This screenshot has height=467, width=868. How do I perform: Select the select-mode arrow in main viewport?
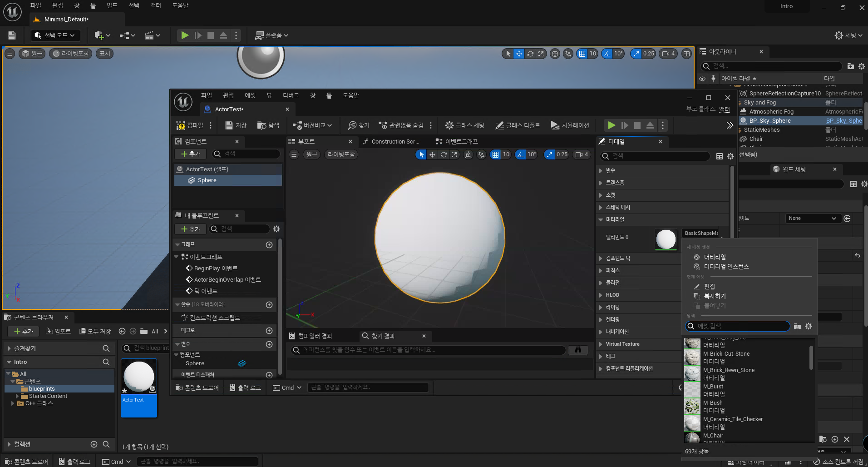pos(508,54)
